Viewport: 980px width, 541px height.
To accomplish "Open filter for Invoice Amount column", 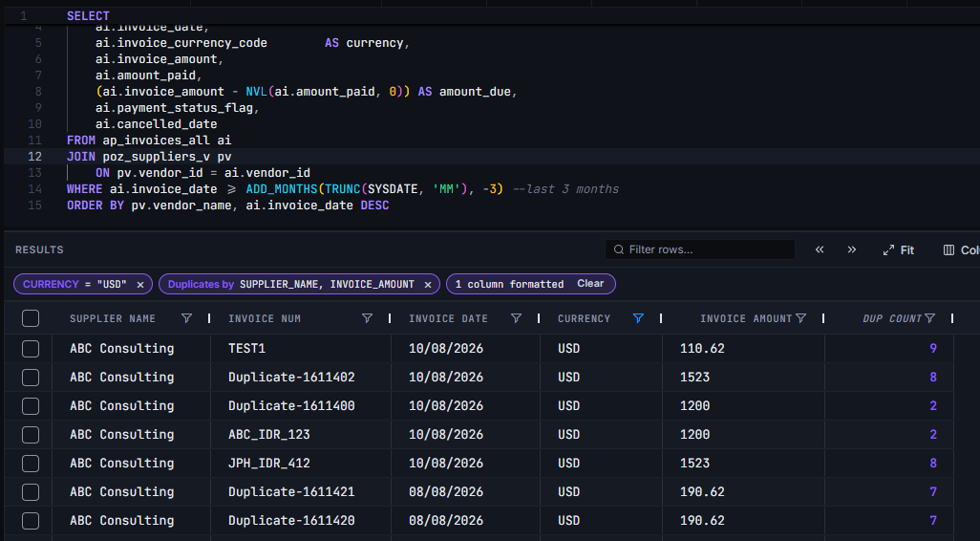I will pos(800,318).
